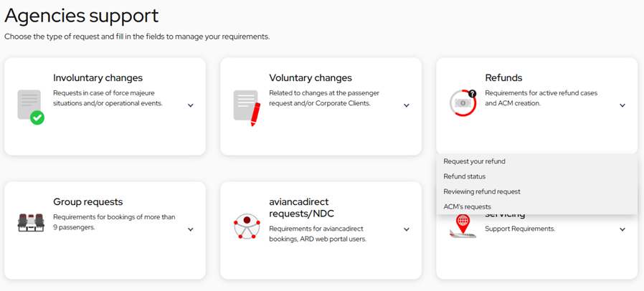The height and width of the screenshot is (291, 644).
Task: Expand the Voluntary changes chevron
Action: click(407, 105)
